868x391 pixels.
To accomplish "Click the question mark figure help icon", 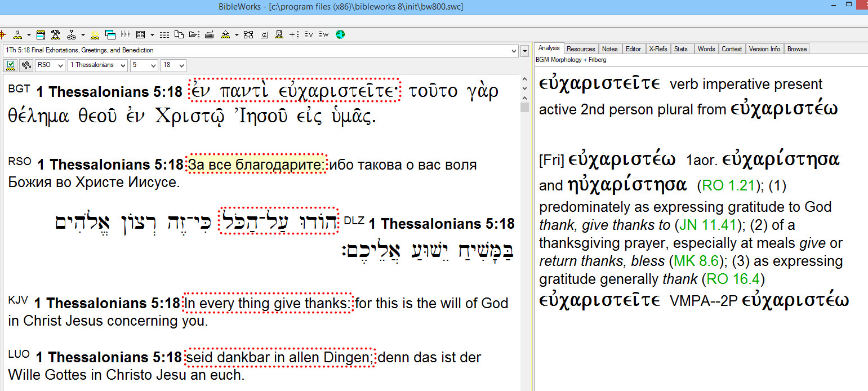I will pyautogui.click(x=72, y=34).
